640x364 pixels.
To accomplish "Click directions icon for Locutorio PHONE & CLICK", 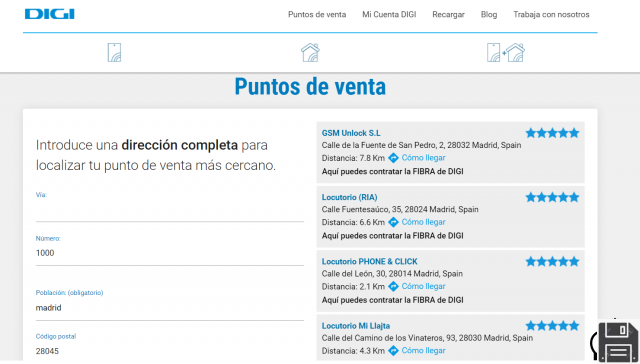I will click(x=393, y=286).
